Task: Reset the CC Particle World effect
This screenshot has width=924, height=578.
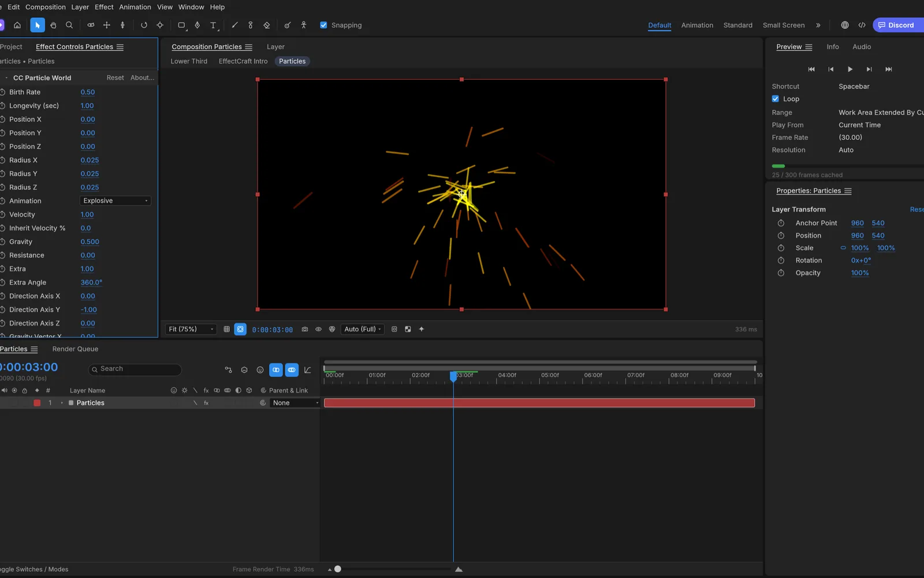Action: pyautogui.click(x=115, y=78)
